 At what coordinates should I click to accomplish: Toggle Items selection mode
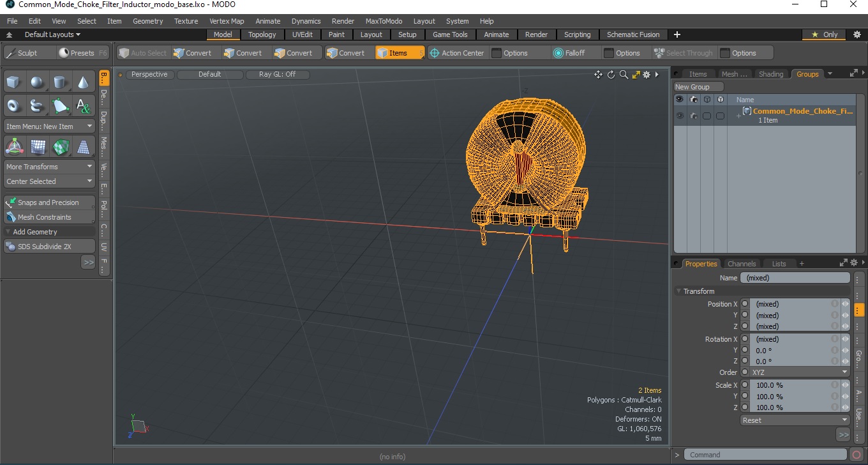coord(400,53)
